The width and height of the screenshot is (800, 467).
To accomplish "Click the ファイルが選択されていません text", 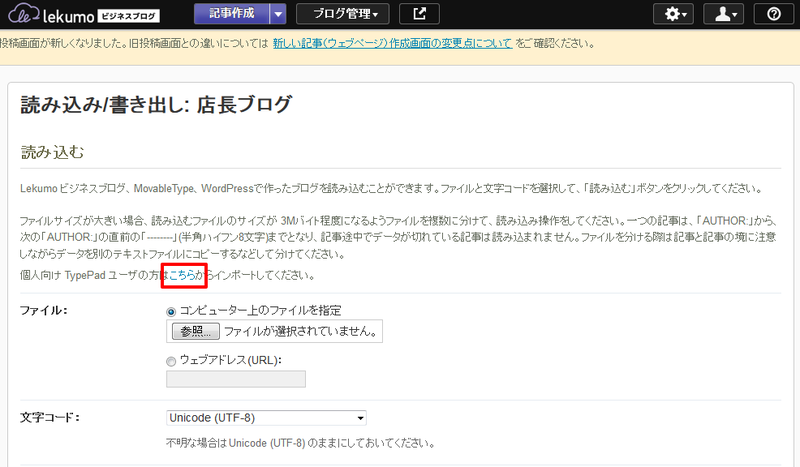I will (x=301, y=331).
